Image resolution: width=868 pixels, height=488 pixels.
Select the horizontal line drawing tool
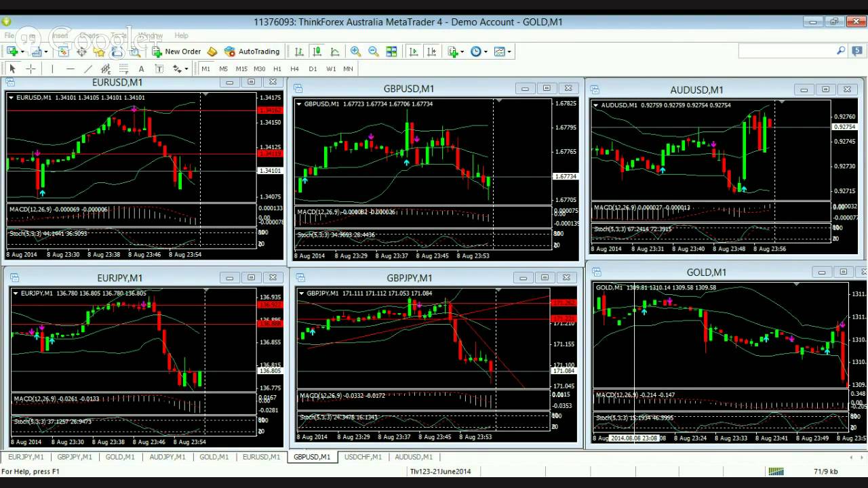point(70,68)
